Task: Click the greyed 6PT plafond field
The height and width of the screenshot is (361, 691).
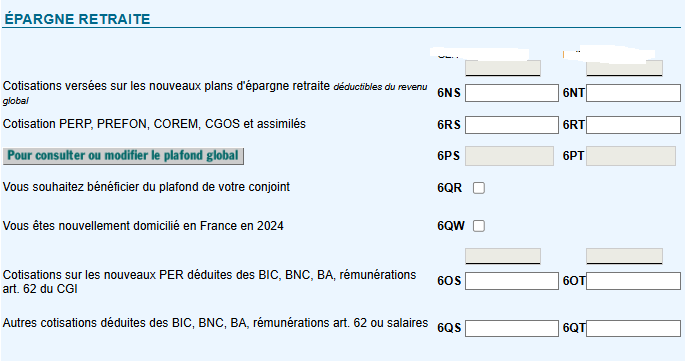Action: (631, 156)
